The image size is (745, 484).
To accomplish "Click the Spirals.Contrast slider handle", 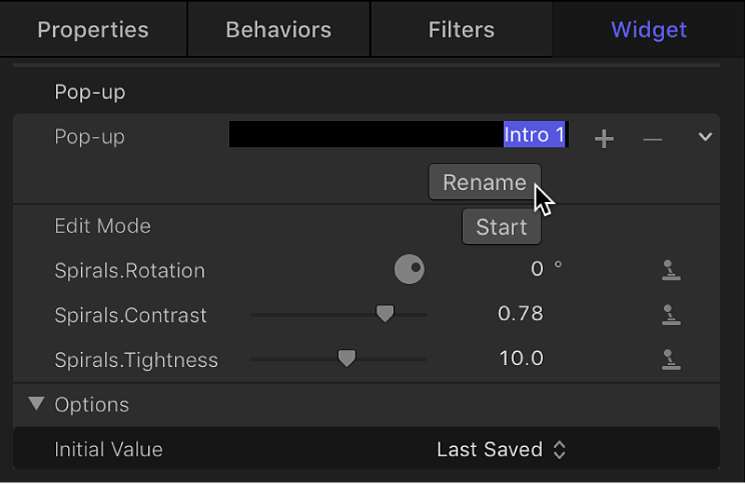I will 385,314.
